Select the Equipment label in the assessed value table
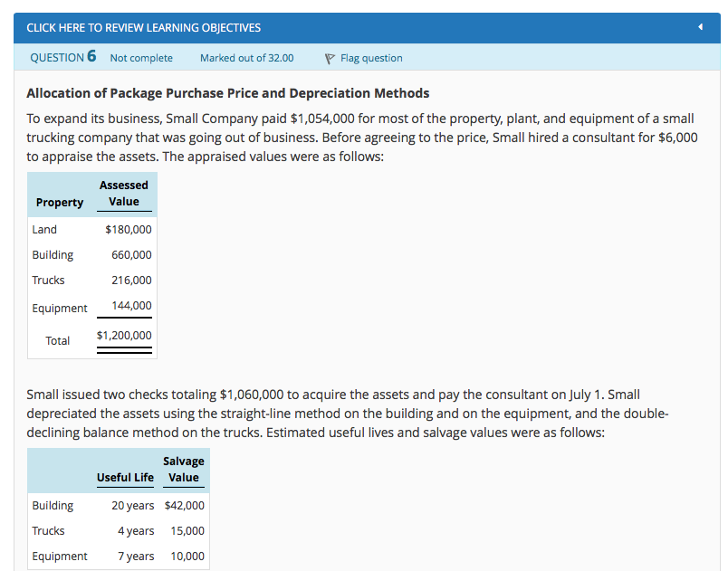The width and height of the screenshot is (728, 571). 60,309
